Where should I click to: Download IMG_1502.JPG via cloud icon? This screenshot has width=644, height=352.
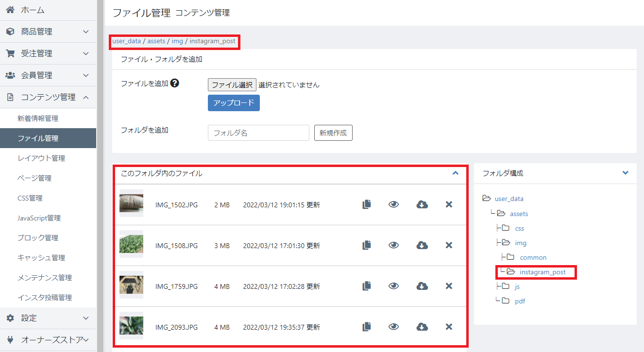point(422,205)
